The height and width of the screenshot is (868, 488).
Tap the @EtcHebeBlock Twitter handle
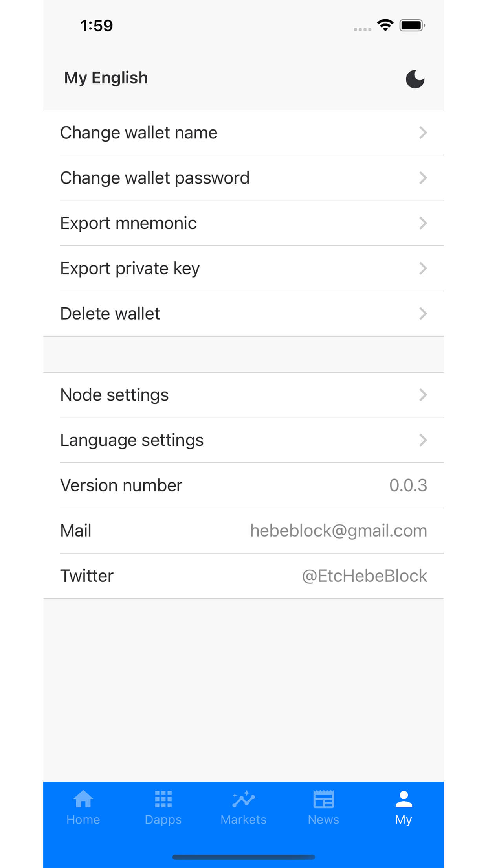364,576
